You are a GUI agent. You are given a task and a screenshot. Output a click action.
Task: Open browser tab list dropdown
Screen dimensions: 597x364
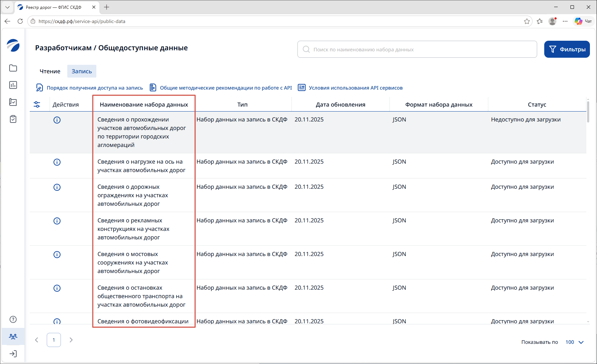point(7,7)
